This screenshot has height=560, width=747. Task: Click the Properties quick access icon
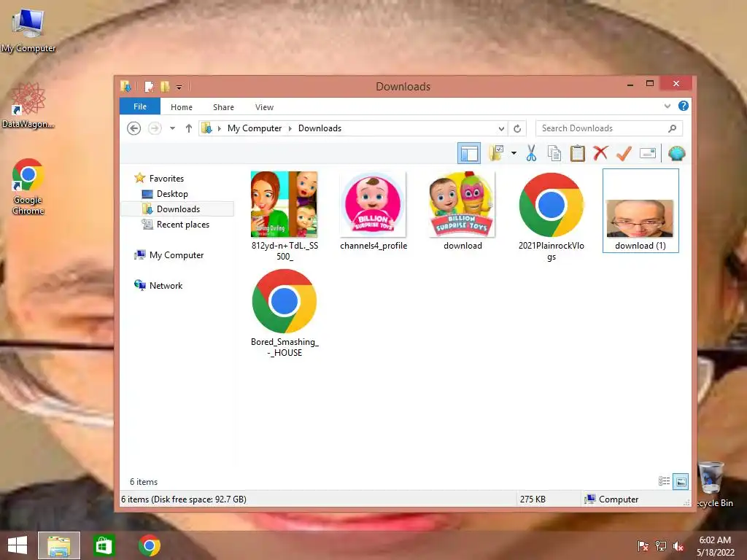tap(149, 87)
